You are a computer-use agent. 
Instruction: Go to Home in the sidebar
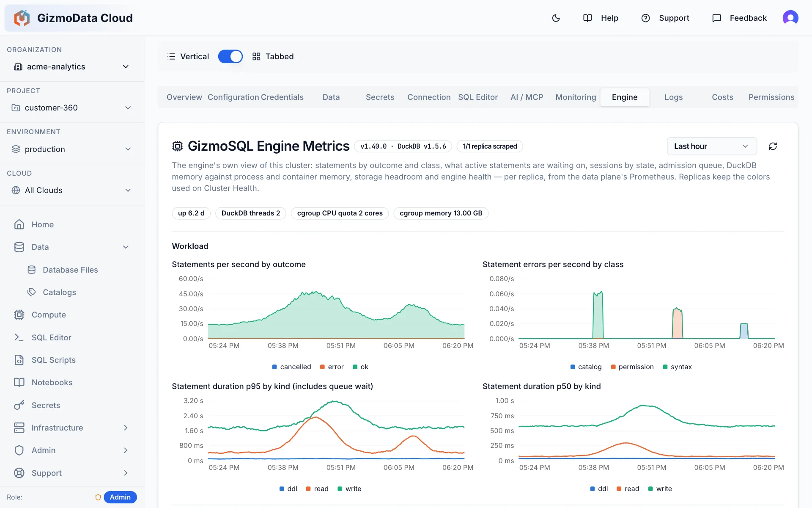pyautogui.click(x=72, y=224)
